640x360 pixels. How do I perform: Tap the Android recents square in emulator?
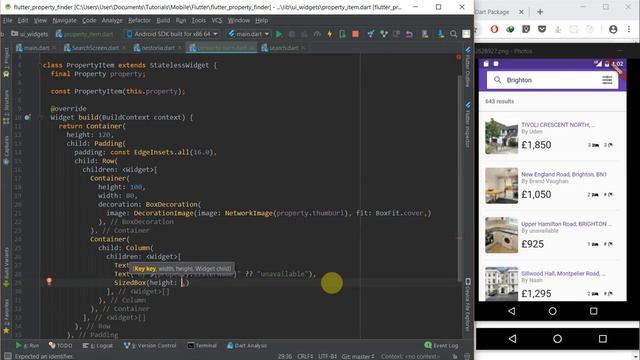[593, 311]
